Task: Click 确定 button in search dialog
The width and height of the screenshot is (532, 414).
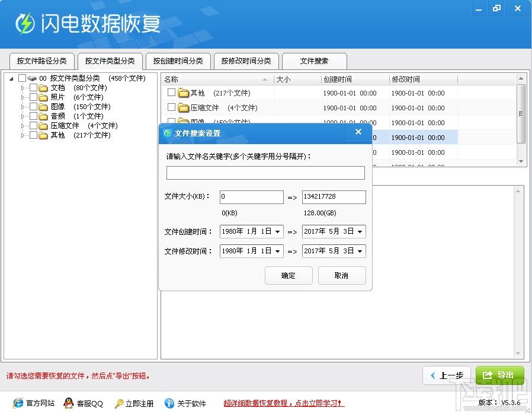Action: click(x=289, y=275)
